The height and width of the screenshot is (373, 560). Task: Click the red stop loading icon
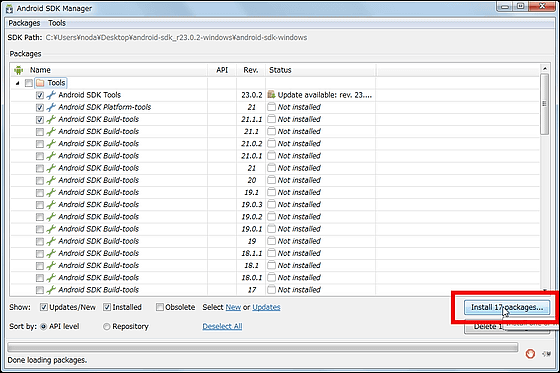pos(530,354)
